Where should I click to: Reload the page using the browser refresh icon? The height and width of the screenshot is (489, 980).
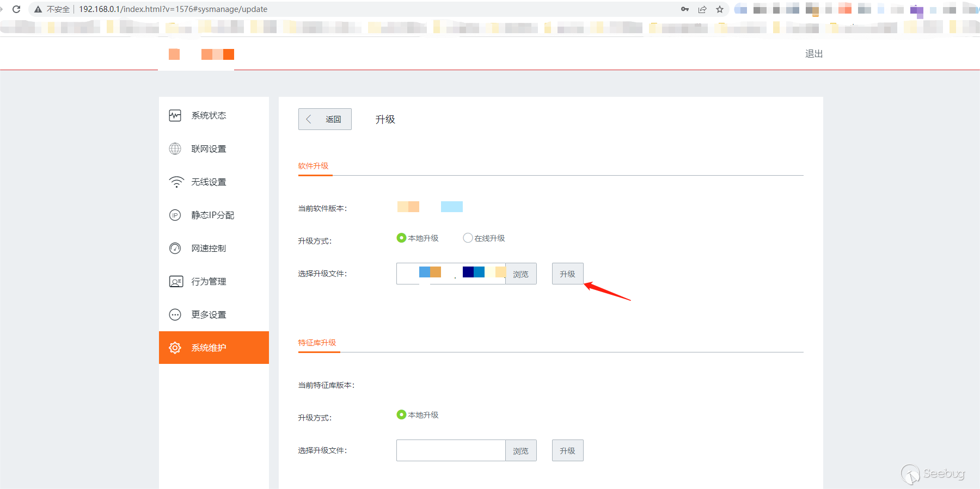(16, 9)
